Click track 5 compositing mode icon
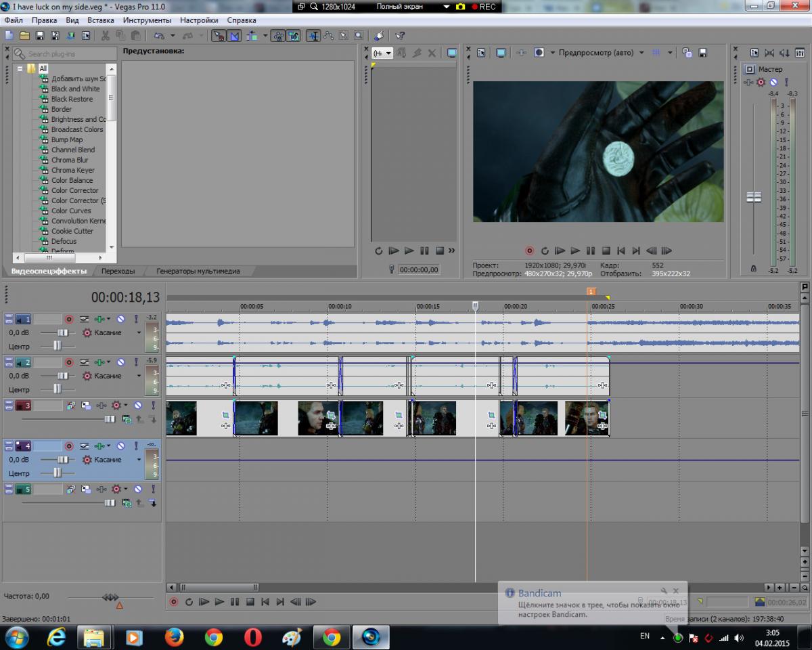The height and width of the screenshot is (650, 812). click(127, 503)
